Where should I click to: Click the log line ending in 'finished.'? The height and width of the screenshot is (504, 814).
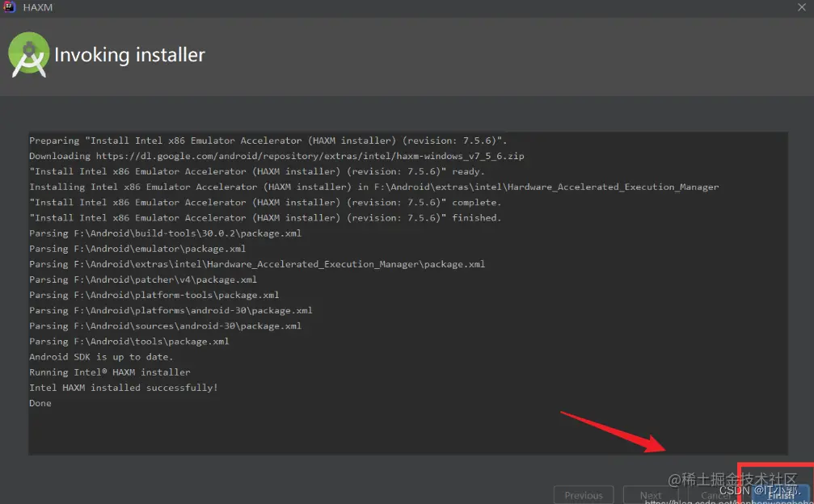coord(265,218)
